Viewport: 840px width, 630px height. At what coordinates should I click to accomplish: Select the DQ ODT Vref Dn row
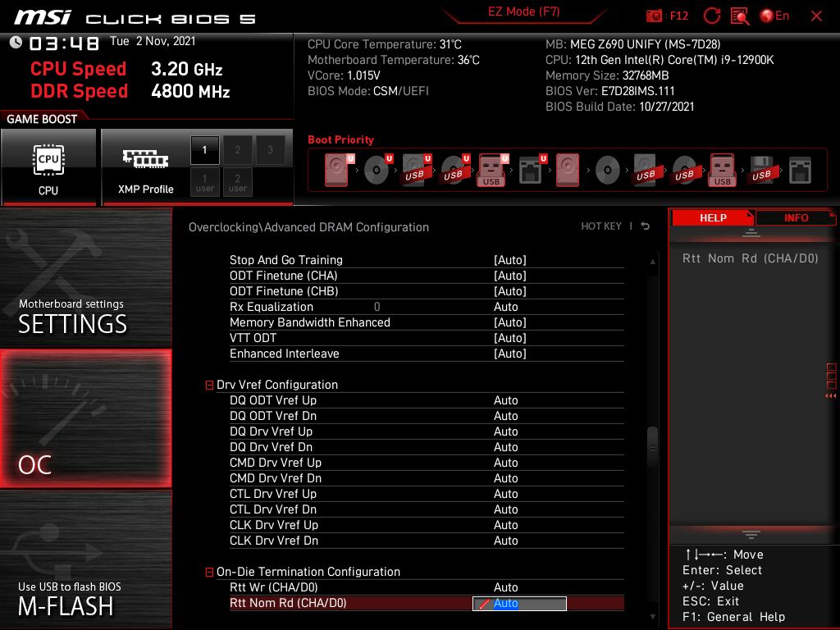[x=427, y=416]
